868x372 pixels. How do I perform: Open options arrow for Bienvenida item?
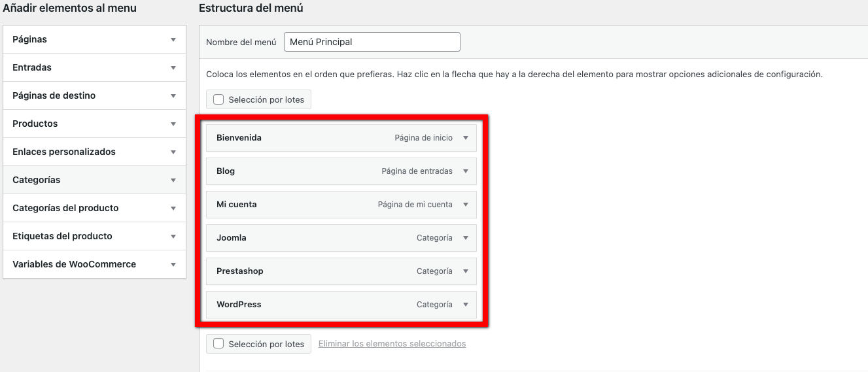466,138
